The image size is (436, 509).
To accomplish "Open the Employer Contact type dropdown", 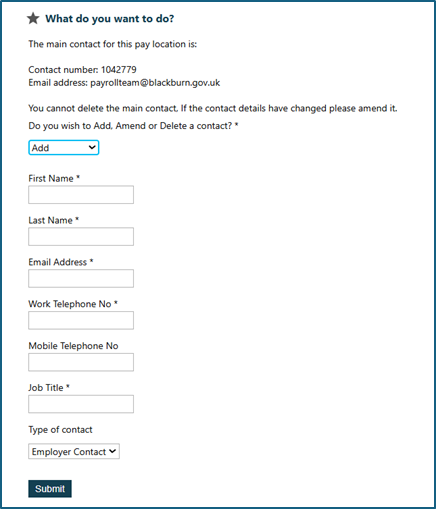I will point(74,451).
